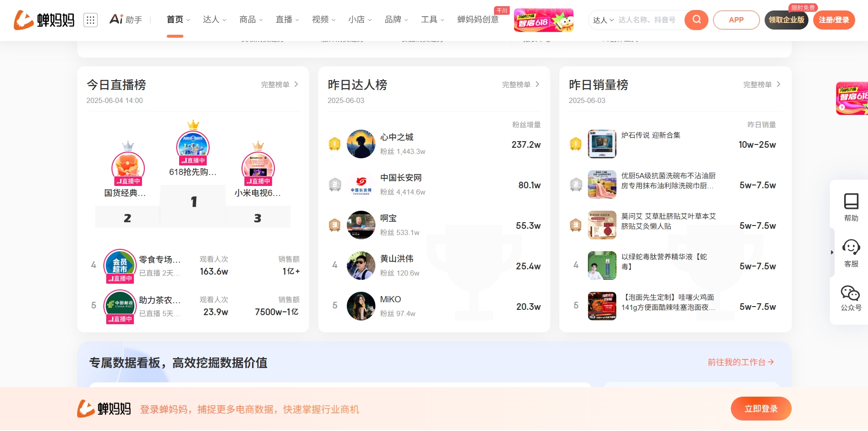
Task: Follow 前往我的工作台 link
Action: point(740,362)
